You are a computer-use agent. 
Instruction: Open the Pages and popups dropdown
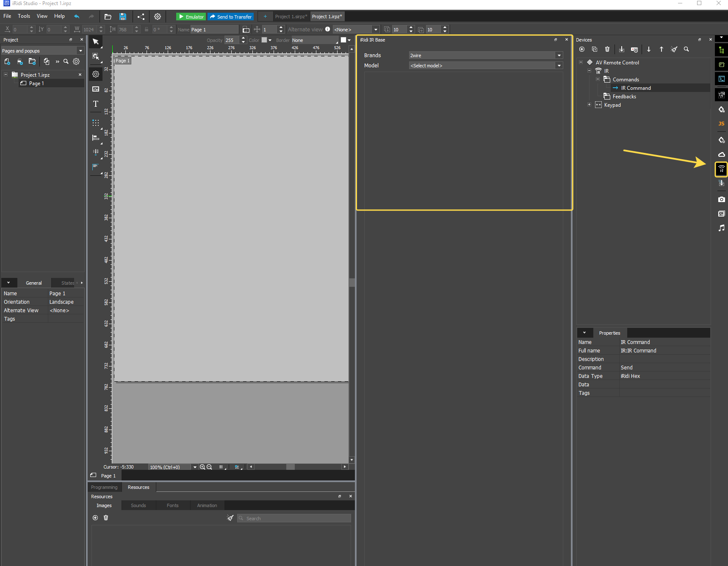coord(42,51)
